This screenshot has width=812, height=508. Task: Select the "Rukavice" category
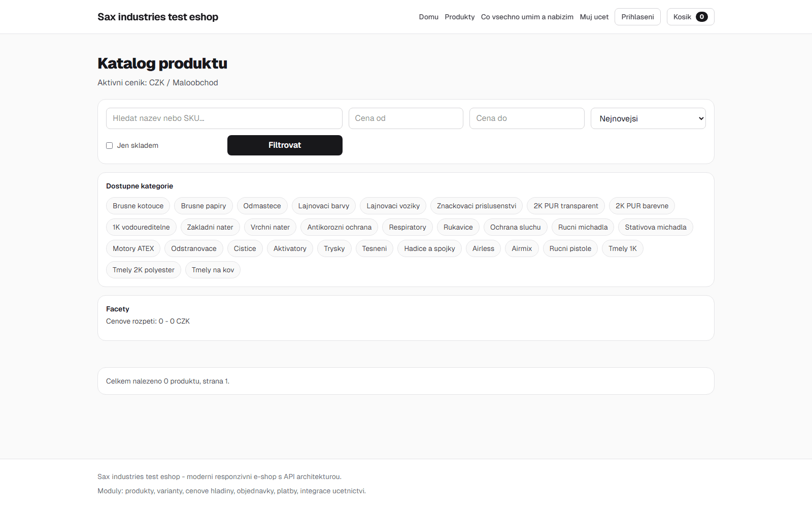tap(458, 227)
